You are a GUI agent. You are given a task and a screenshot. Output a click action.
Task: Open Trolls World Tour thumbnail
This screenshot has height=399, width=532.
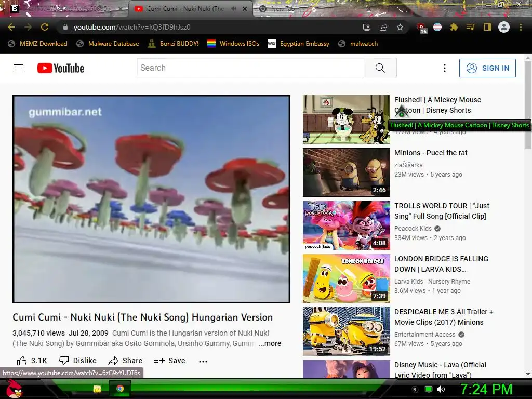click(x=347, y=225)
